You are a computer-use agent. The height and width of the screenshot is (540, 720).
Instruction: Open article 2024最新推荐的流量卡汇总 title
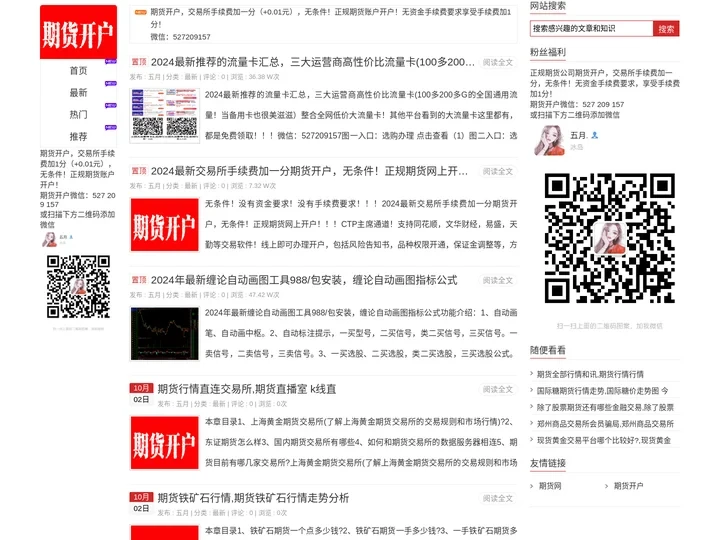pos(312,62)
